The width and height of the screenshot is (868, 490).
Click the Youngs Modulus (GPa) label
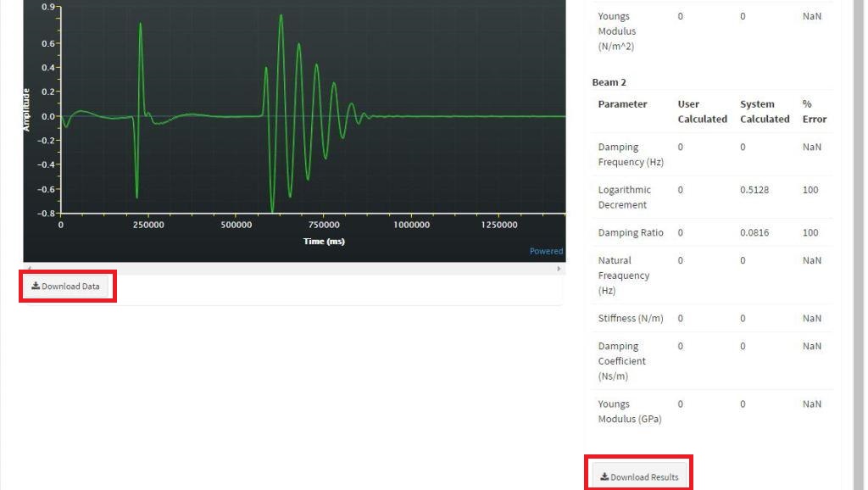click(630, 411)
